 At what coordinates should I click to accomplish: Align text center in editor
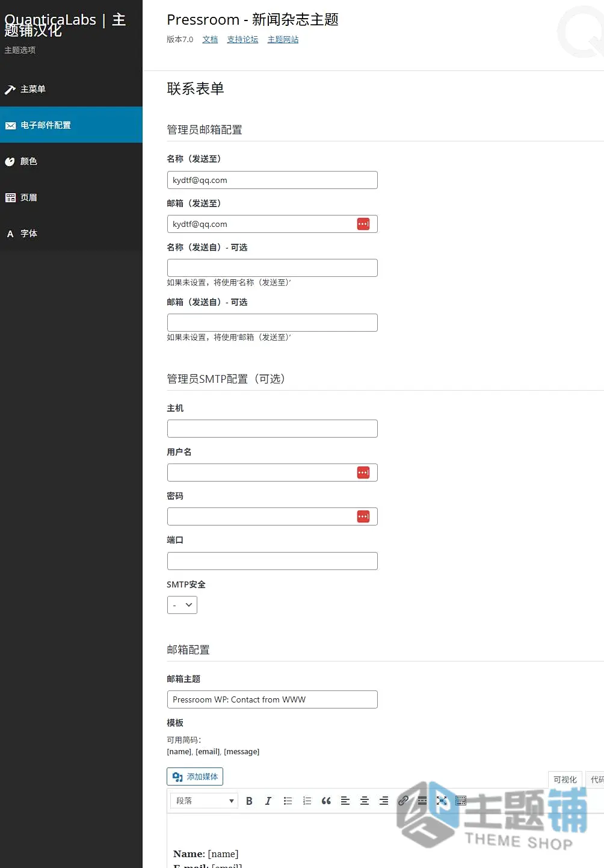[x=365, y=801]
